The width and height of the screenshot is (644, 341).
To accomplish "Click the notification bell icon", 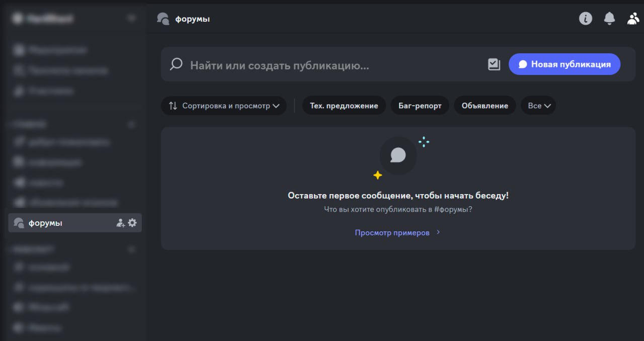I will [x=609, y=18].
